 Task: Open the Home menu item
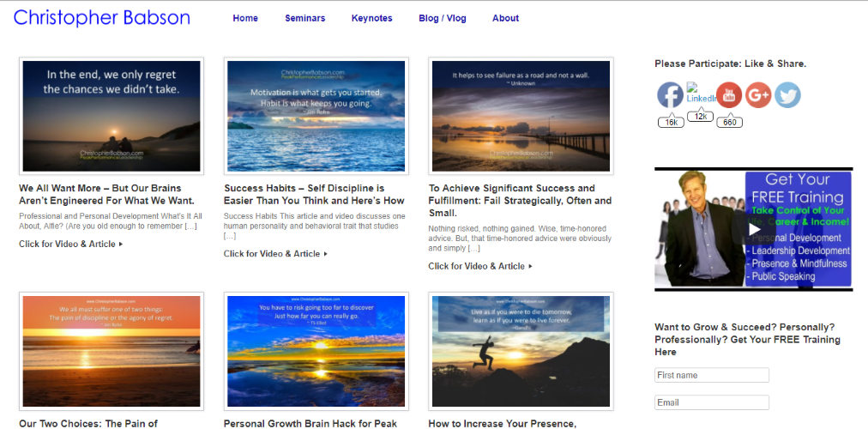[245, 18]
